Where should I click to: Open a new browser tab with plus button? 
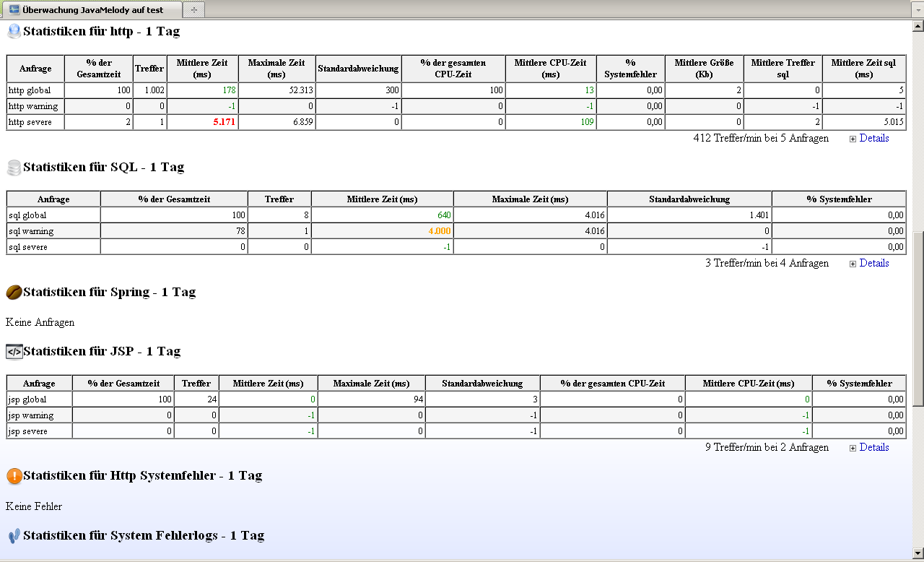193,10
